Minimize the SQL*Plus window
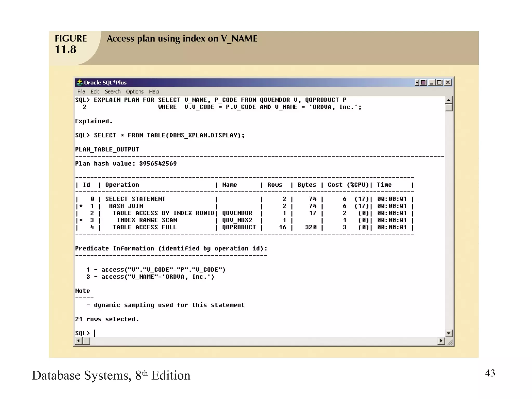Viewport: 532px width, 399px height. 432,83
